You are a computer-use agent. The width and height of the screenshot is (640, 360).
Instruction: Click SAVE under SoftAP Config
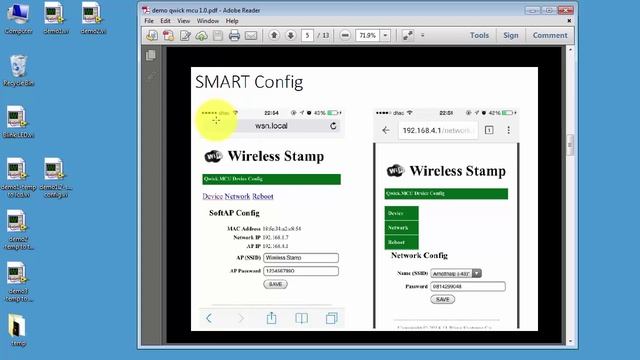[x=276, y=284]
